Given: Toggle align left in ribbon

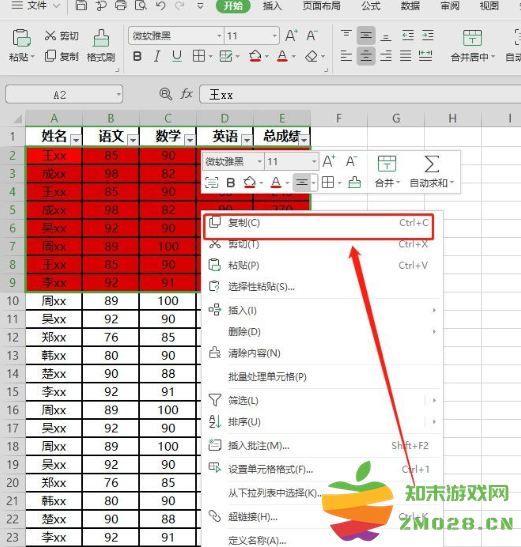Looking at the screenshot, I should 346,56.
